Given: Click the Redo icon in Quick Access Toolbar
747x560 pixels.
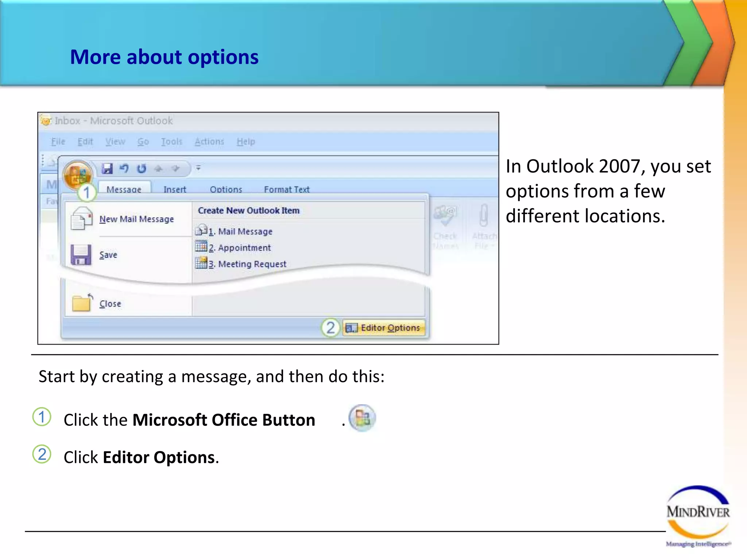Looking at the screenshot, I should coord(141,168).
